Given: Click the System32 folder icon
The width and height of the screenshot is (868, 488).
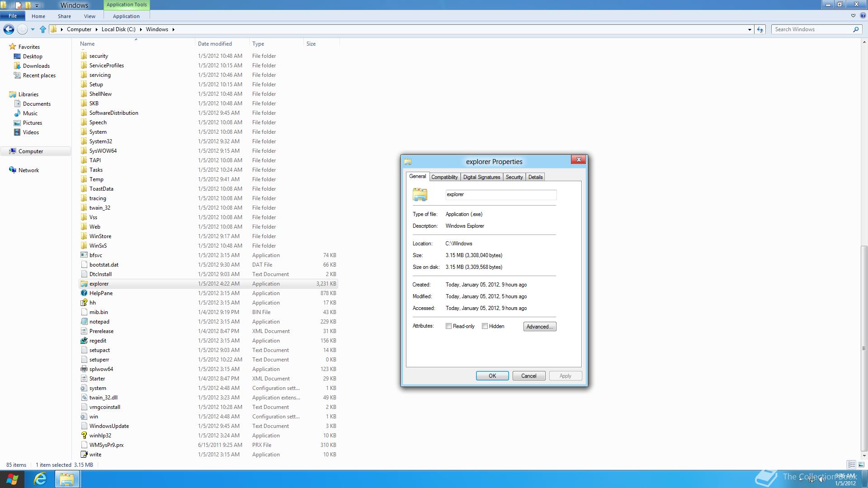Looking at the screenshot, I should [x=84, y=141].
